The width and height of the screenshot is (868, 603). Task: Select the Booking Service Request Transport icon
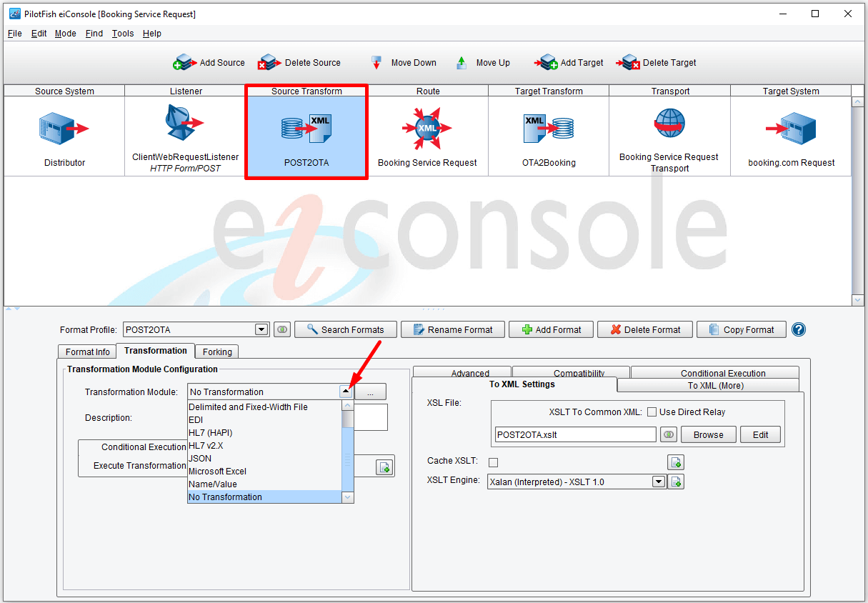point(669,124)
